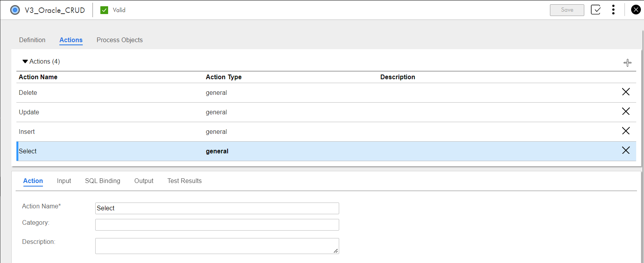
Task: Remove the Update action row
Action: [626, 111]
